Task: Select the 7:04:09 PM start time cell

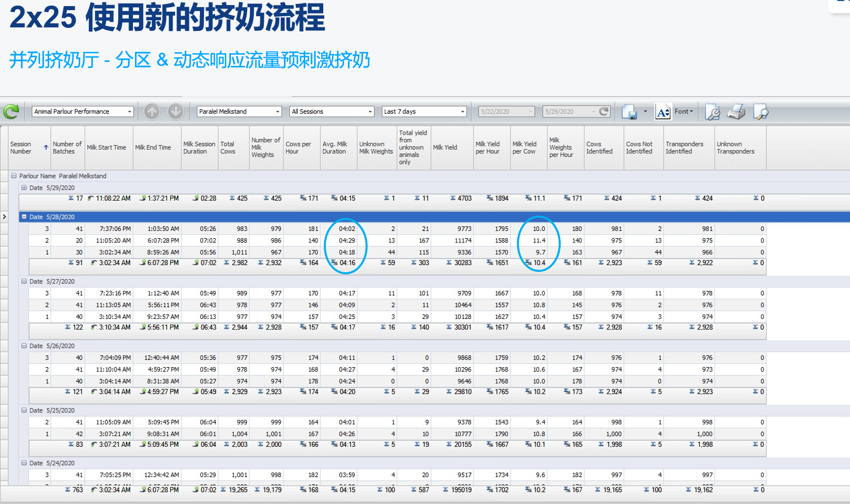Action: [109, 357]
